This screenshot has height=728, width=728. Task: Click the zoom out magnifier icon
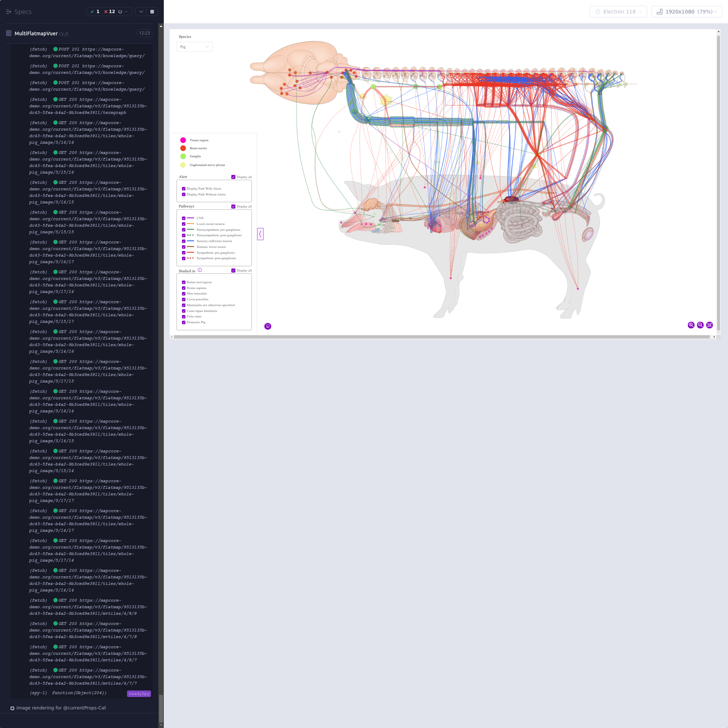[700, 325]
